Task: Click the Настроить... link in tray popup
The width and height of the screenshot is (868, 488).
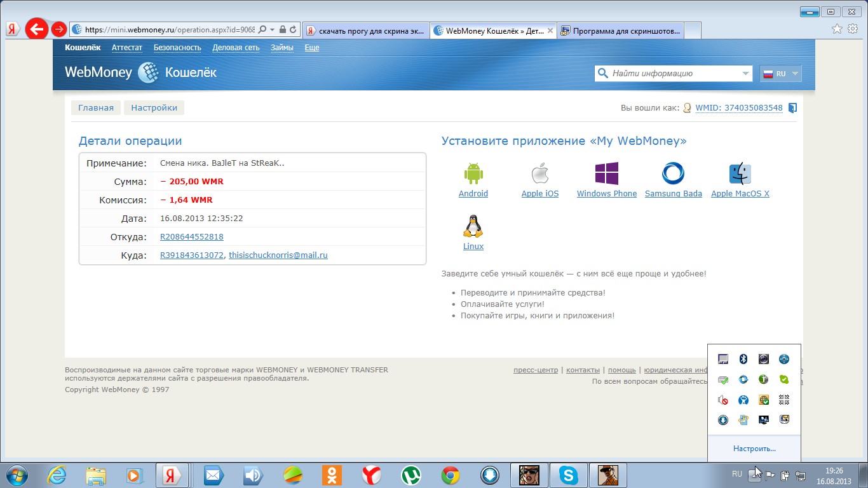Action: click(754, 449)
